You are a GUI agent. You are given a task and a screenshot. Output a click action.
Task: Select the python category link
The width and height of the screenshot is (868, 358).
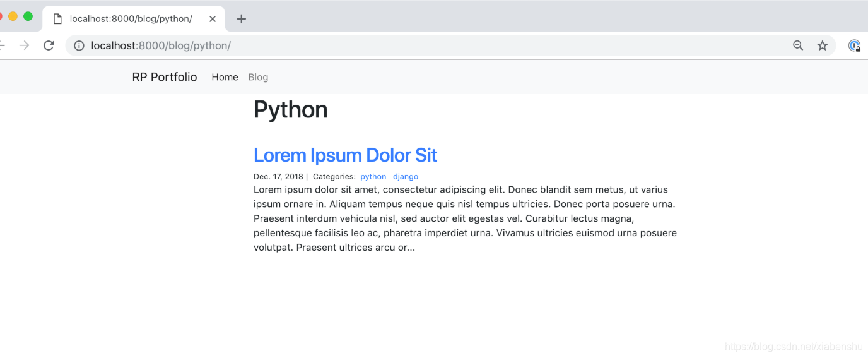373,177
